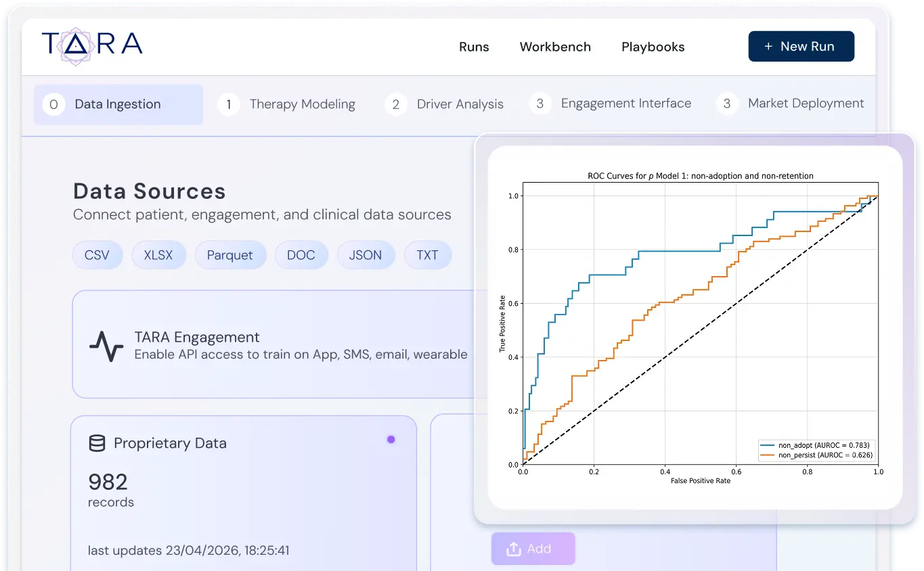Screen dimensions: 924x571
Task: Pick the JSON format chip
Action: 366,255
